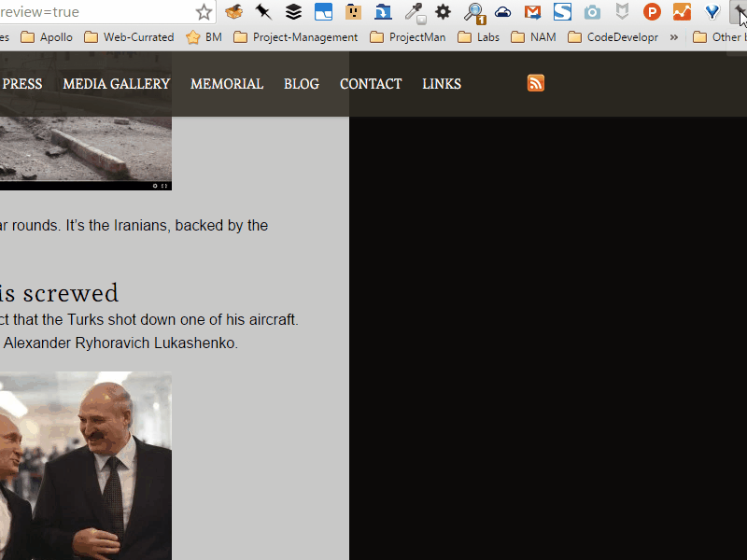Select BLOG in the navigation menu
Screen dimensions: 747x560
pyautogui.click(x=301, y=83)
